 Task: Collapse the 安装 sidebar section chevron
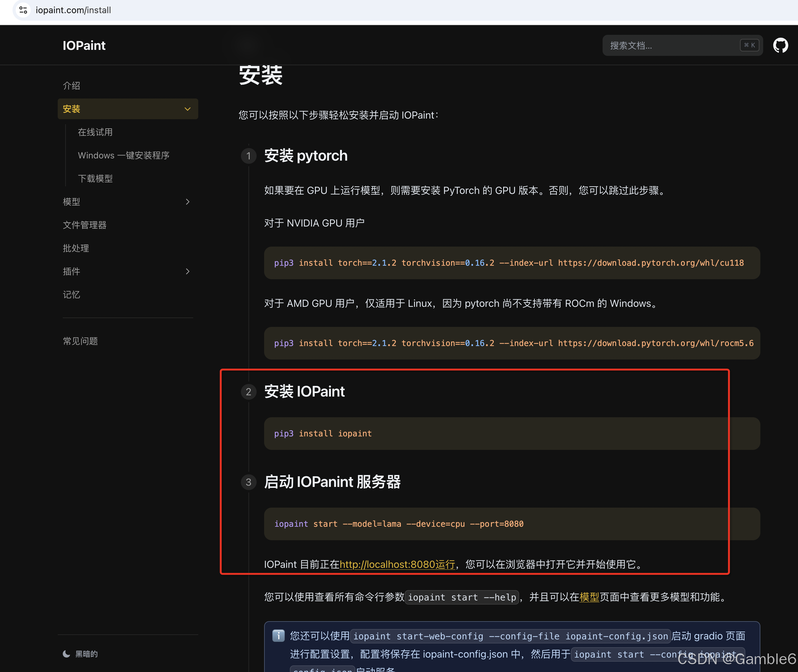pyautogui.click(x=187, y=109)
